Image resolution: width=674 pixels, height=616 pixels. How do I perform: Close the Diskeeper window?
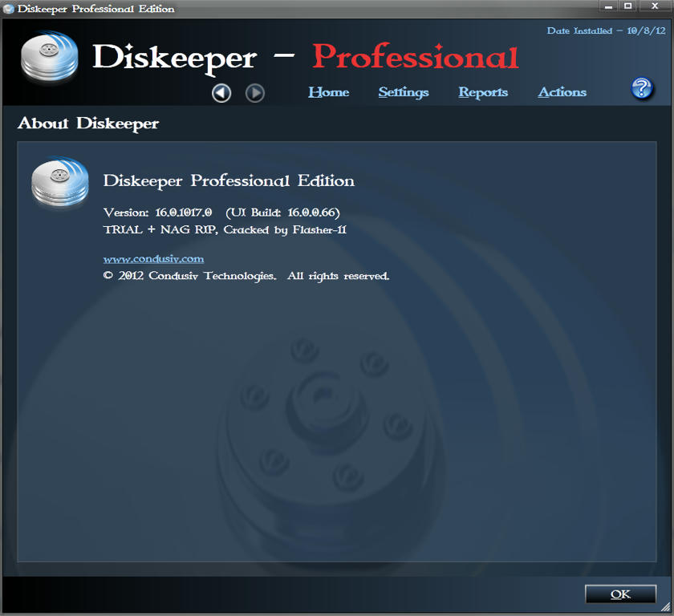coord(655,6)
